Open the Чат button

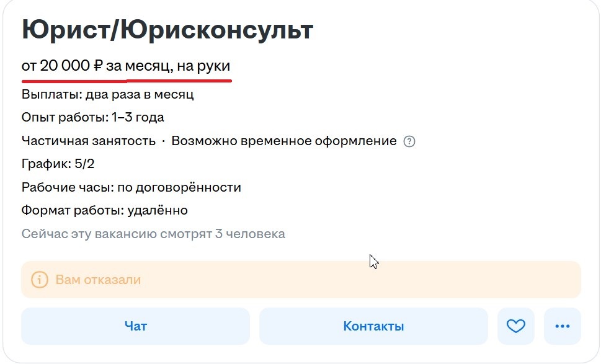[x=135, y=326]
